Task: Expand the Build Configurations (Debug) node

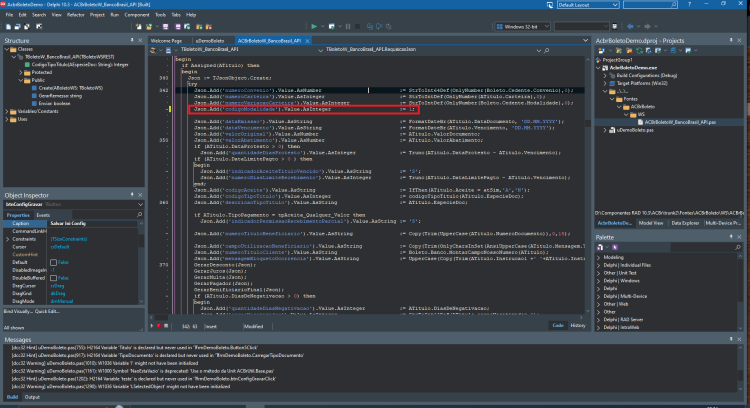Action: click(x=605, y=76)
